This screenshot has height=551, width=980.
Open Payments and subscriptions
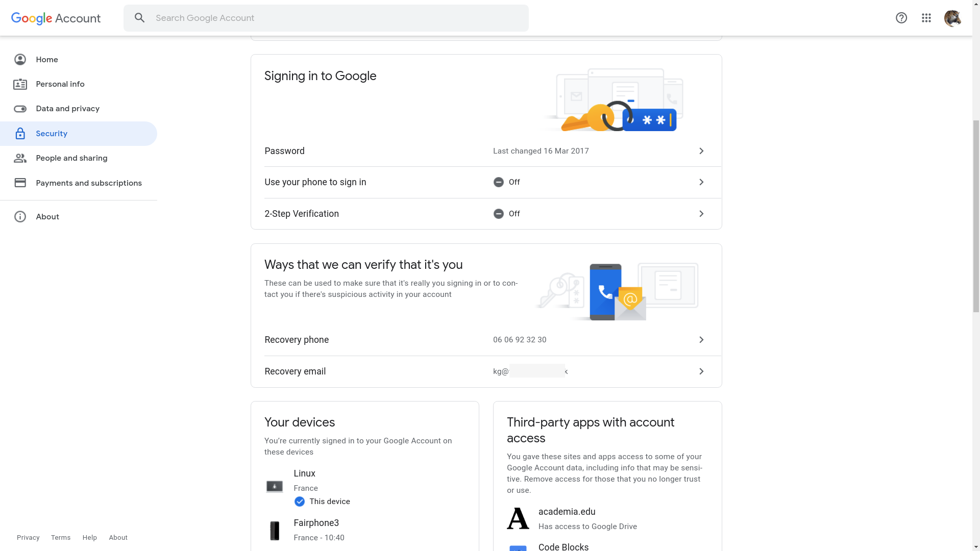(x=79, y=183)
